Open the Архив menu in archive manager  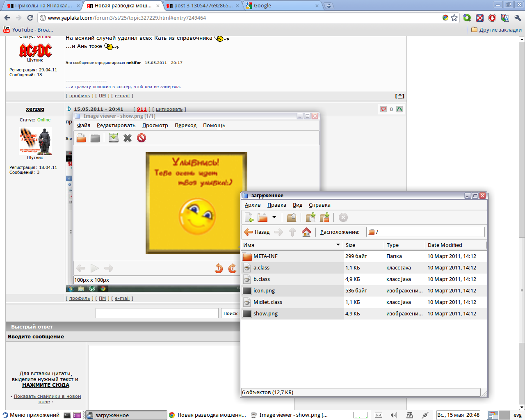tap(253, 205)
